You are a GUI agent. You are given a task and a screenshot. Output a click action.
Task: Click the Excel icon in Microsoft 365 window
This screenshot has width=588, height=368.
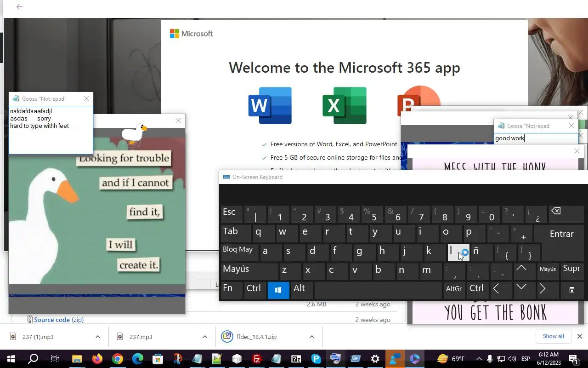(x=345, y=105)
